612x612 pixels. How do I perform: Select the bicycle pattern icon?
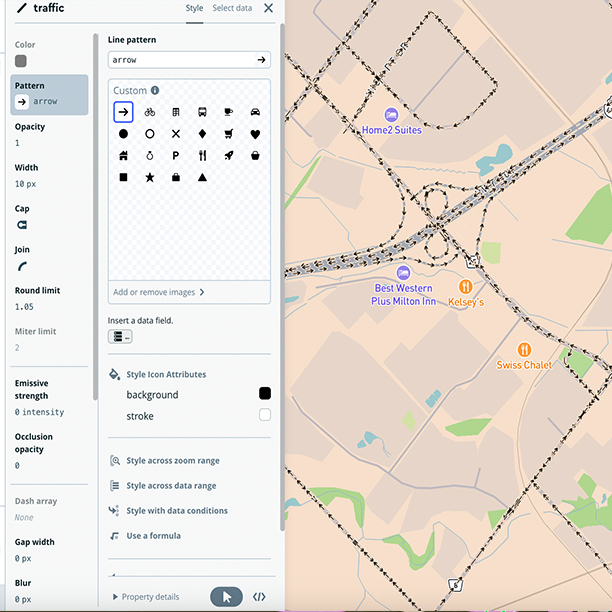[x=149, y=112]
